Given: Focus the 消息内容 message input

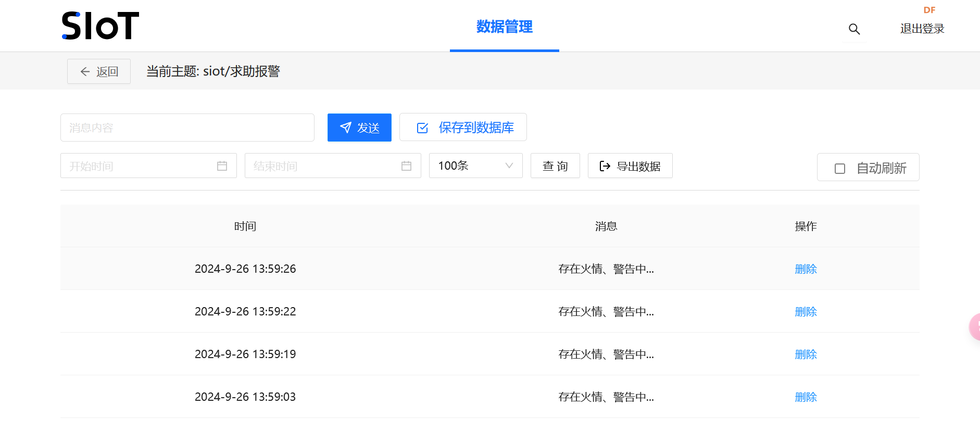Looking at the screenshot, I should point(187,128).
